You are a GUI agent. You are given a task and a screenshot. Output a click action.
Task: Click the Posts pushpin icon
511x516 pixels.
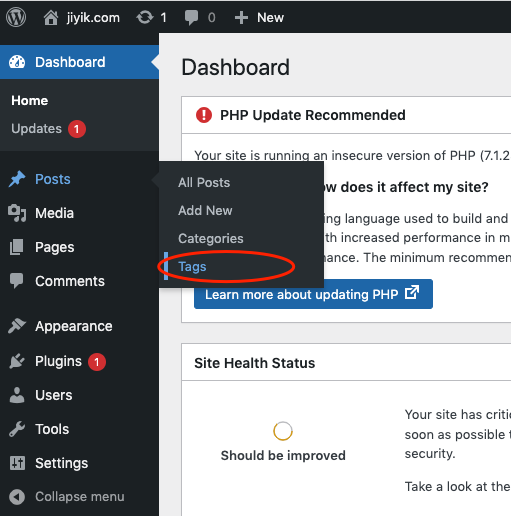click(x=17, y=179)
